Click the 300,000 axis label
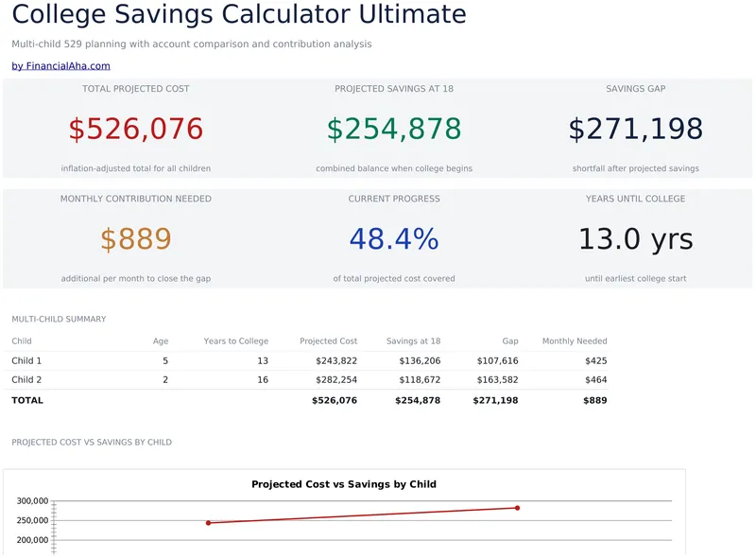This screenshot has height=558, width=756. (x=32, y=501)
